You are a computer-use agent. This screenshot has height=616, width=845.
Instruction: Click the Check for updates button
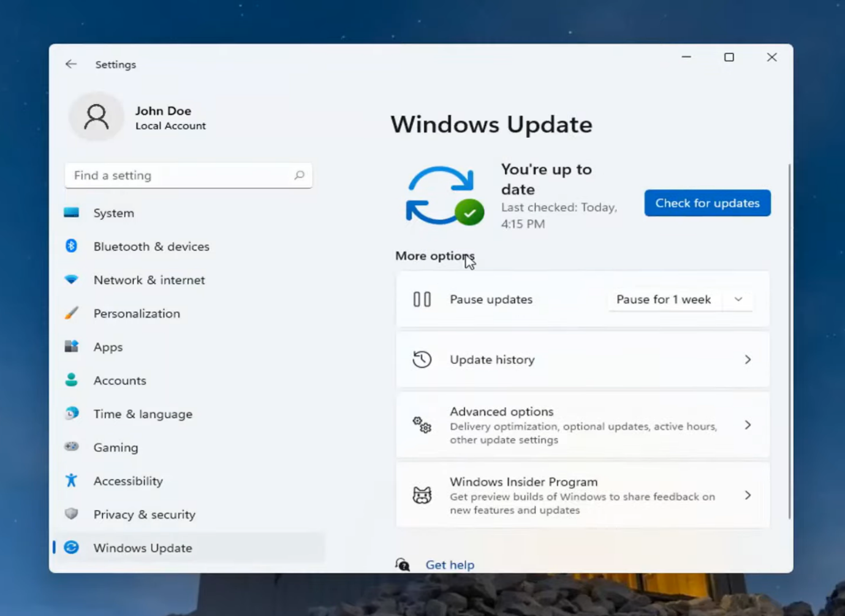click(x=707, y=203)
